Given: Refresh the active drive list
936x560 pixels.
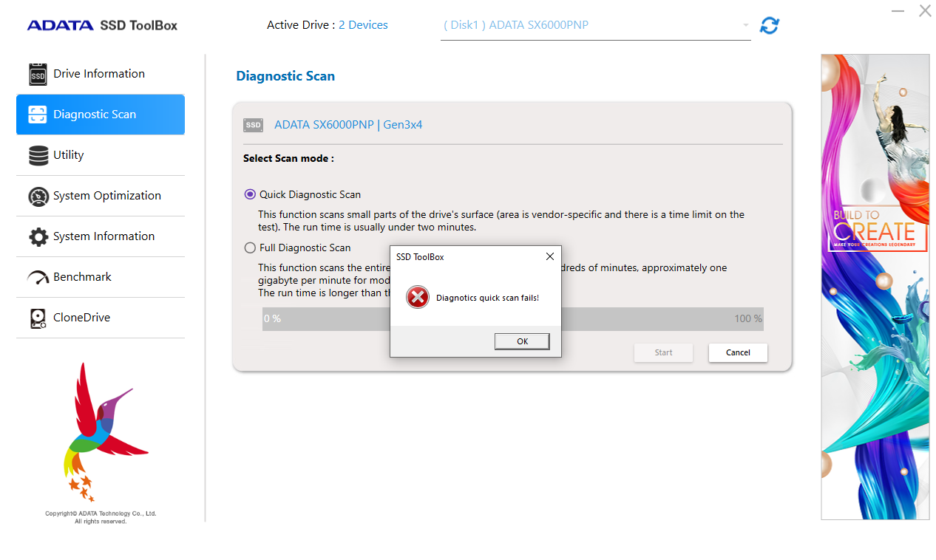Looking at the screenshot, I should [x=770, y=26].
